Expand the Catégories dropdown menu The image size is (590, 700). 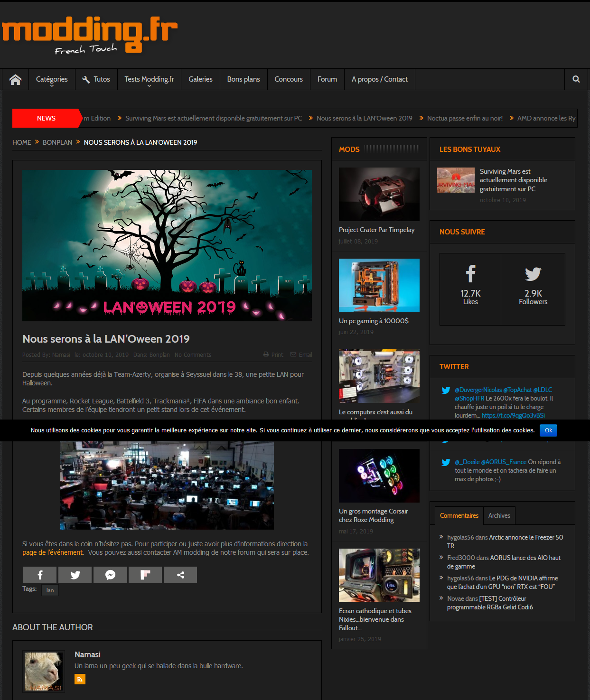point(52,79)
